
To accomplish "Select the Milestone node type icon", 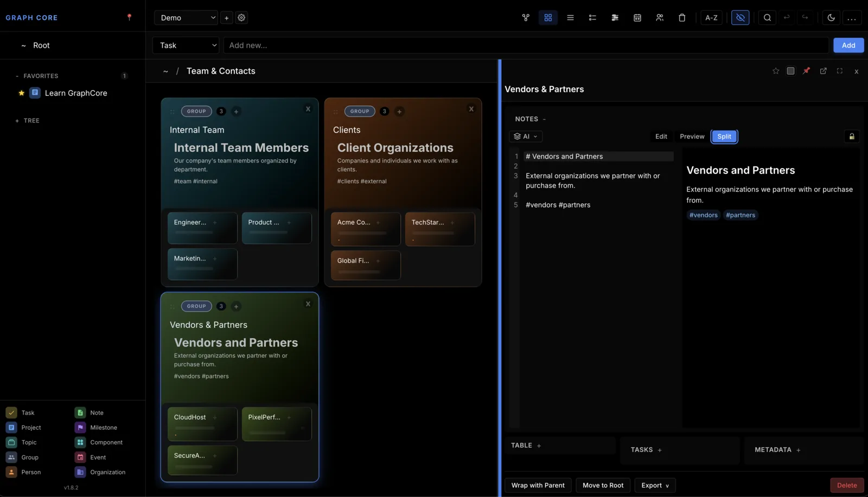I will [80, 428].
